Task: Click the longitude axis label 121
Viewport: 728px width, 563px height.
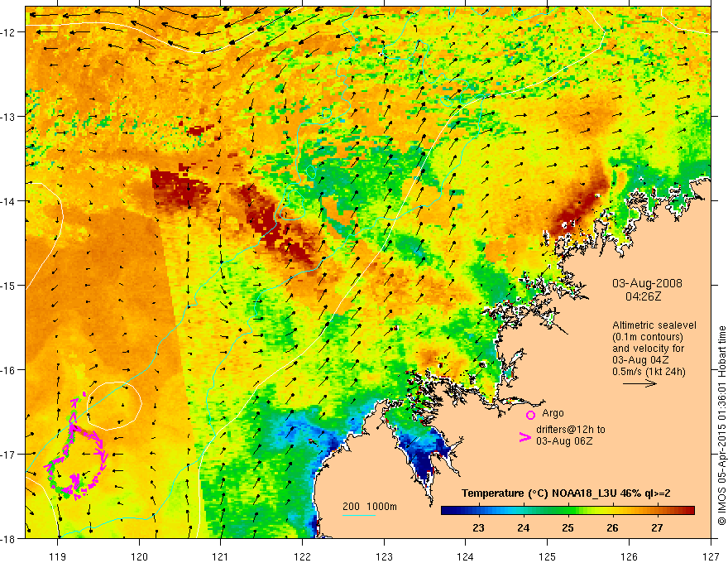Action: [x=221, y=556]
